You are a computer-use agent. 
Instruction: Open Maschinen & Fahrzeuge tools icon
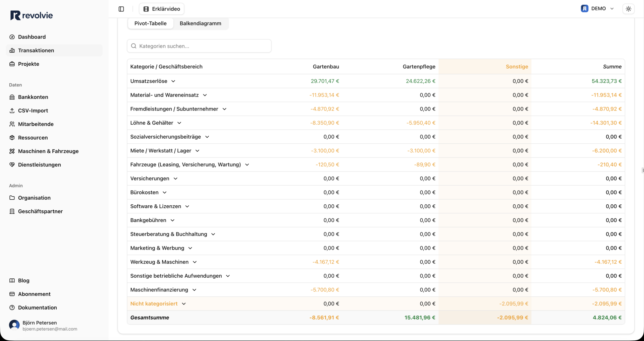pyautogui.click(x=12, y=151)
